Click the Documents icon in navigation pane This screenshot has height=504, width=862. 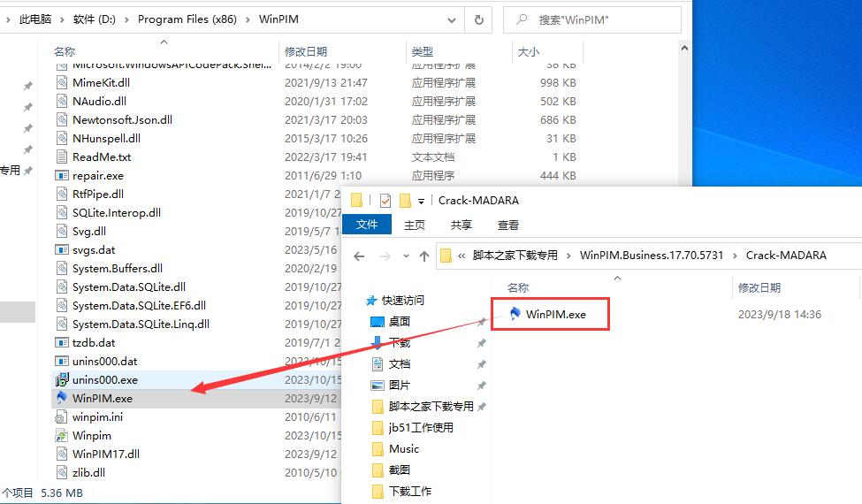click(x=378, y=363)
